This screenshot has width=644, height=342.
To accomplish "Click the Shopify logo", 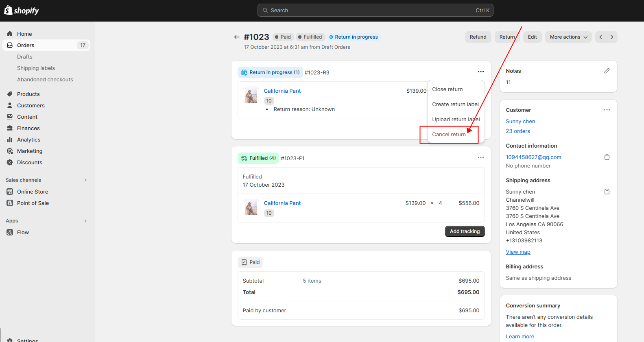I will (22, 11).
